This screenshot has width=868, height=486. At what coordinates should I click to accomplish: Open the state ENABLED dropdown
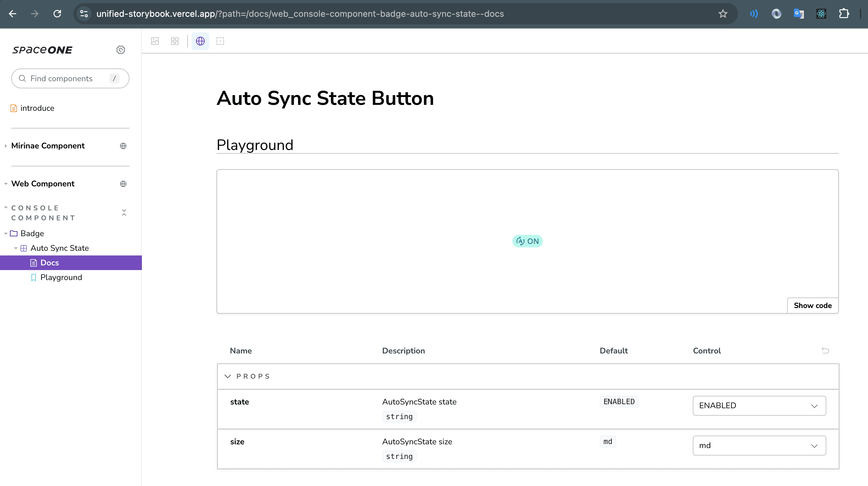pyautogui.click(x=759, y=406)
